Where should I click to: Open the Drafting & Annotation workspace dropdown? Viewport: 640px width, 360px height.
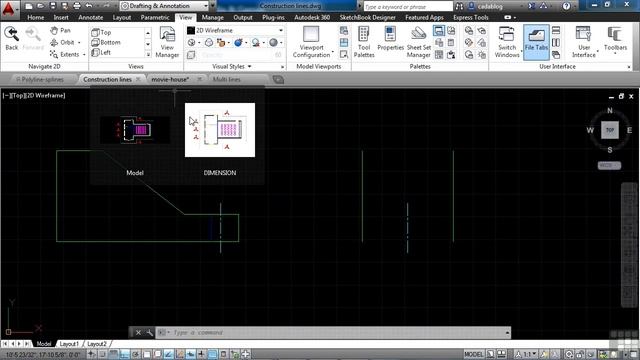click(165, 6)
